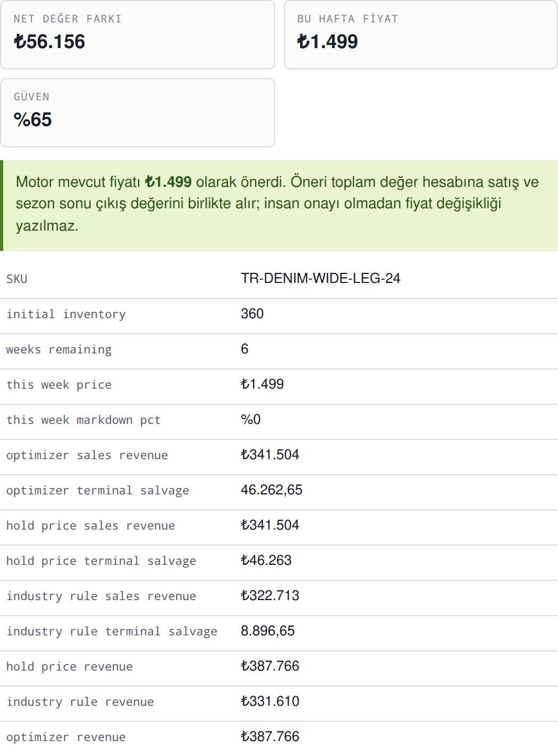Select the hold price terminal salvage value ₺46.263
558x756 pixels.
(x=266, y=560)
